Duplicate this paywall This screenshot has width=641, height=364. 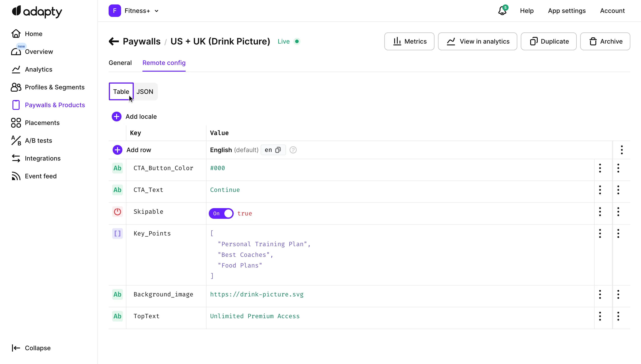[x=549, y=41]
